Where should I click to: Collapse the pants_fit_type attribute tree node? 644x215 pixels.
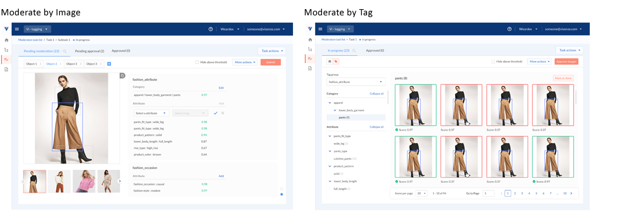click(330, 136)
